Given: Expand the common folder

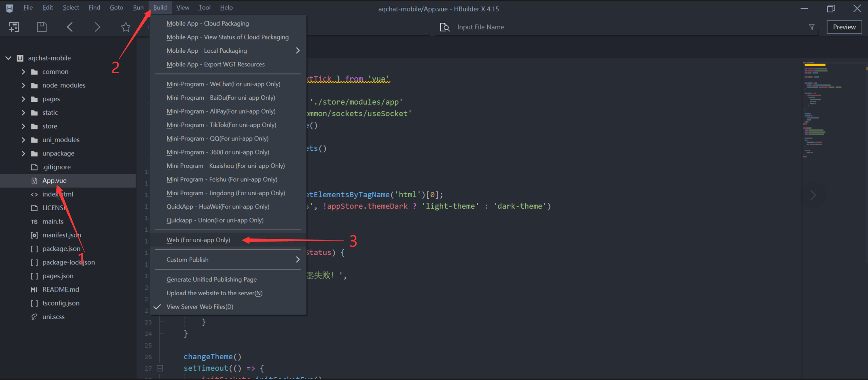Looking at the screenshot, I should (23, 72).
